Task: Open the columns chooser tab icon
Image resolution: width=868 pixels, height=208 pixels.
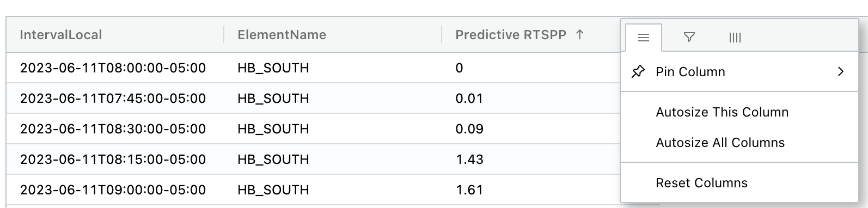Action: click(x=735, y=38)
